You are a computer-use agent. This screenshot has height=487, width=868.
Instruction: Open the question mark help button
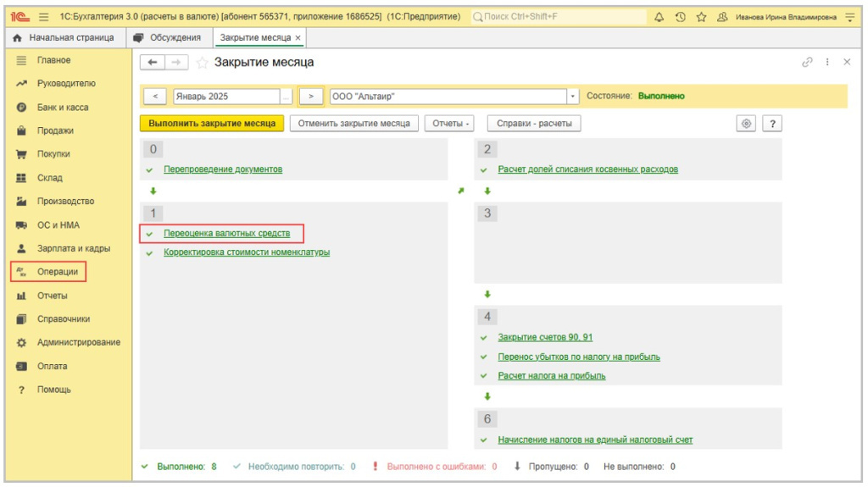pyautogui.click(x=772, y=124)
